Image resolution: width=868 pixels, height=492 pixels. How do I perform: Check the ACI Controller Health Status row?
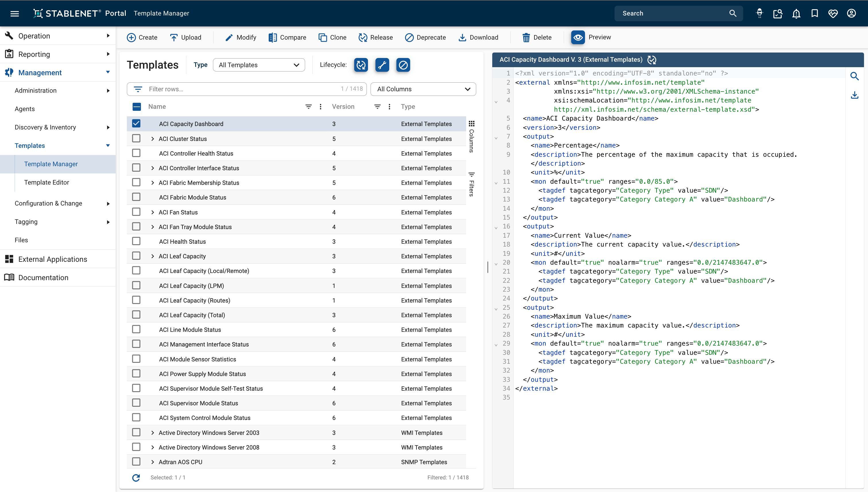(x=136, y=153)
